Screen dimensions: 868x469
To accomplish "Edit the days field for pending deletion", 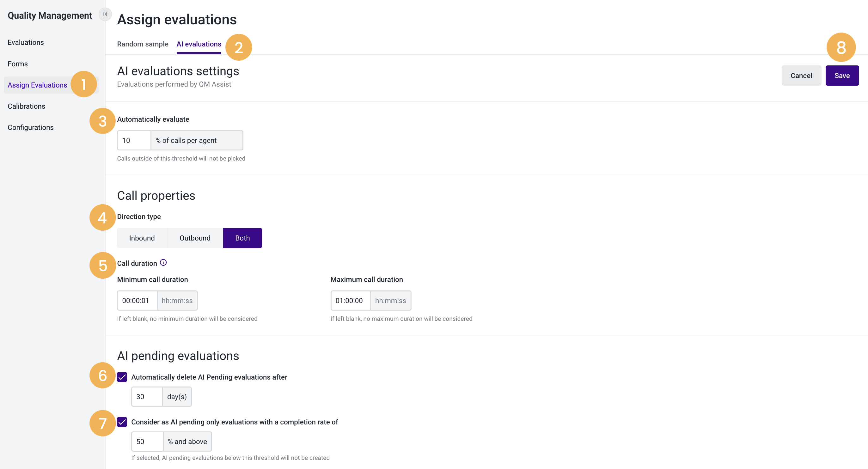I will [147, 396].
